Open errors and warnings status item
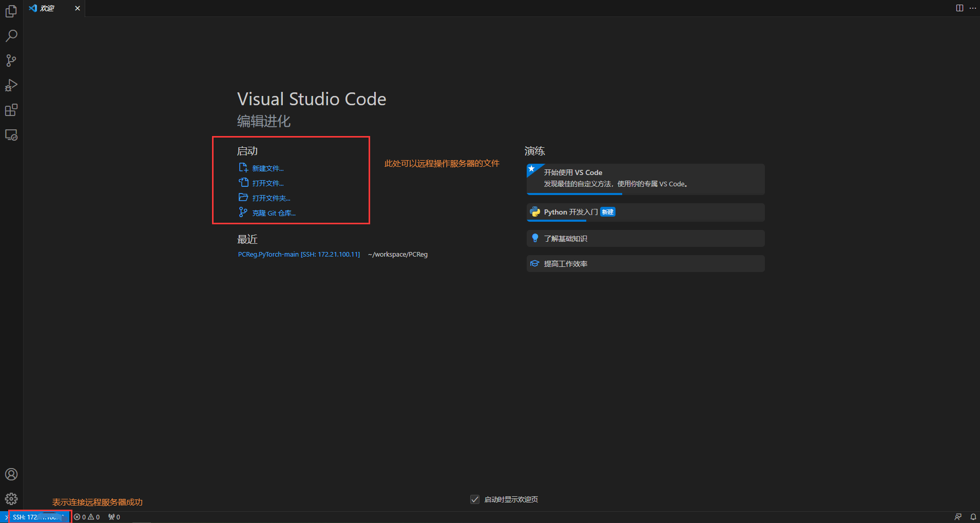Screen dimensions: 980x523 (x=87, y=517)
